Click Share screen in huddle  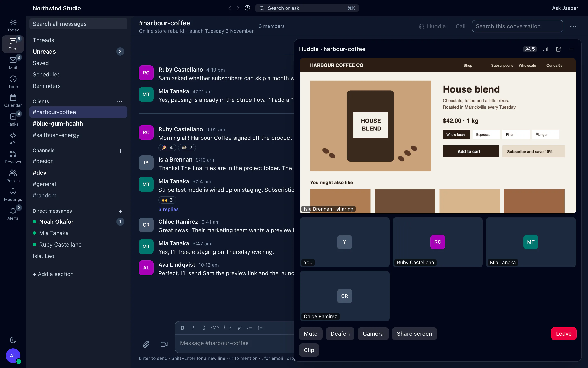(414, 334)
